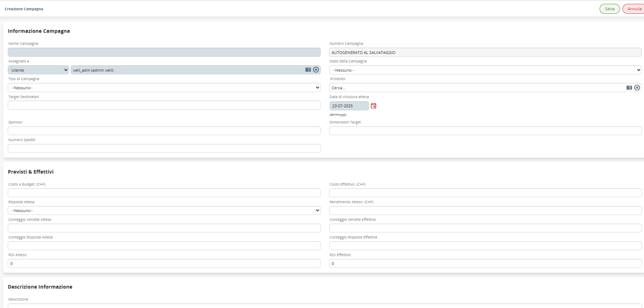Clear the Prodotto field selection
This screenshot has height=308, width=644.
click(x=637, y=88)
